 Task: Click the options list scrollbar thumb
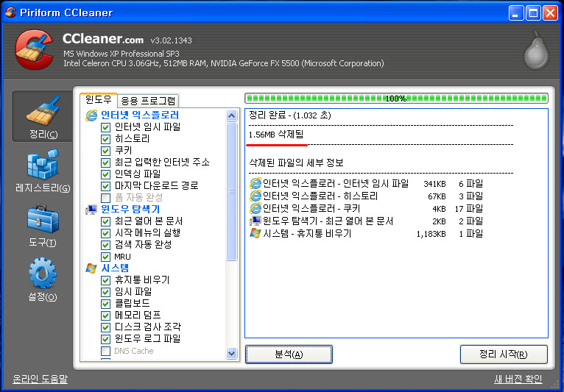pos(231,191)
